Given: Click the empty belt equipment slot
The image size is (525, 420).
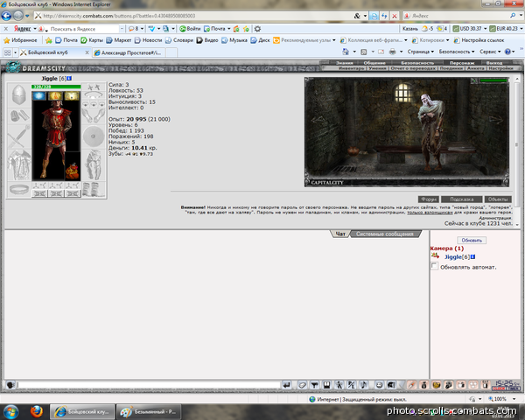Looking at the screenshot, I should pyautogui.click(x=18, y=190).
